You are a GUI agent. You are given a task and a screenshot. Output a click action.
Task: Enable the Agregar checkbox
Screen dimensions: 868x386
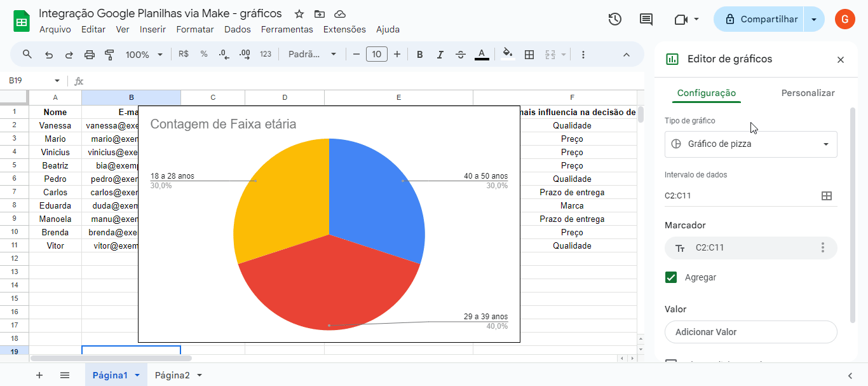tap(672, 278)
